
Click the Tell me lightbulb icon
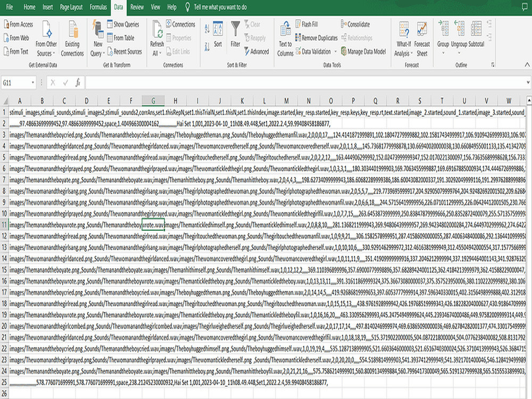tap(187, 7)
